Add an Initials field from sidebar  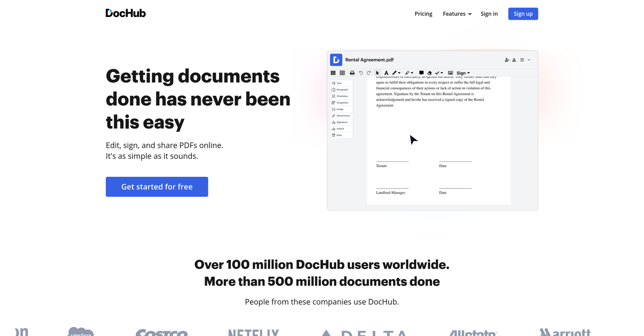[341, 129]
